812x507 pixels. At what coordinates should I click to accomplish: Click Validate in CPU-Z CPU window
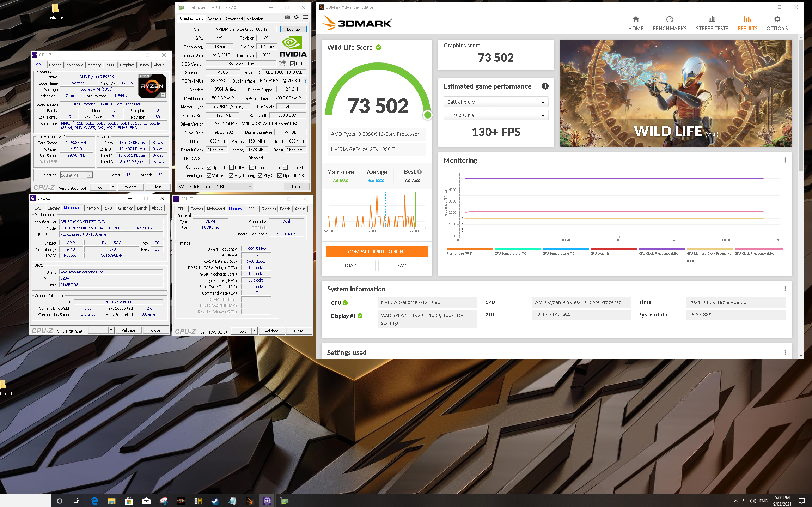[130, 187]
